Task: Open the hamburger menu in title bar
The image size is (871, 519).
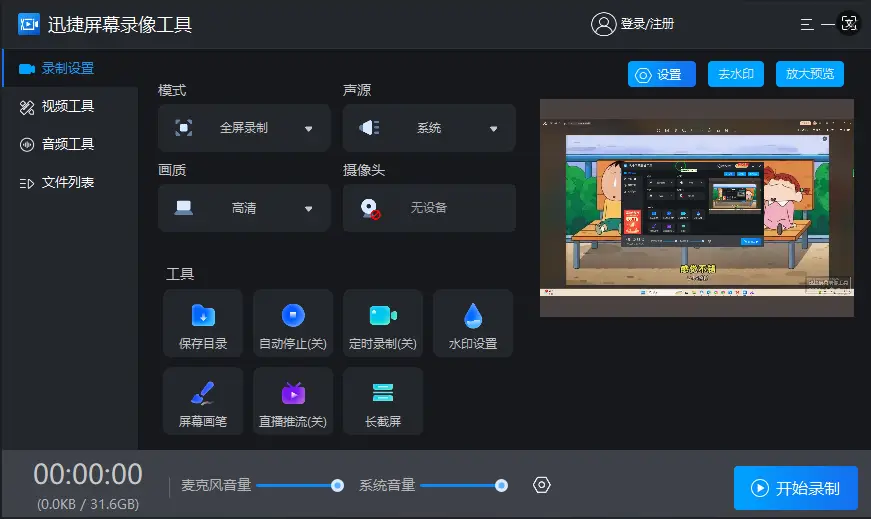Action: click(x=807, y=24)
